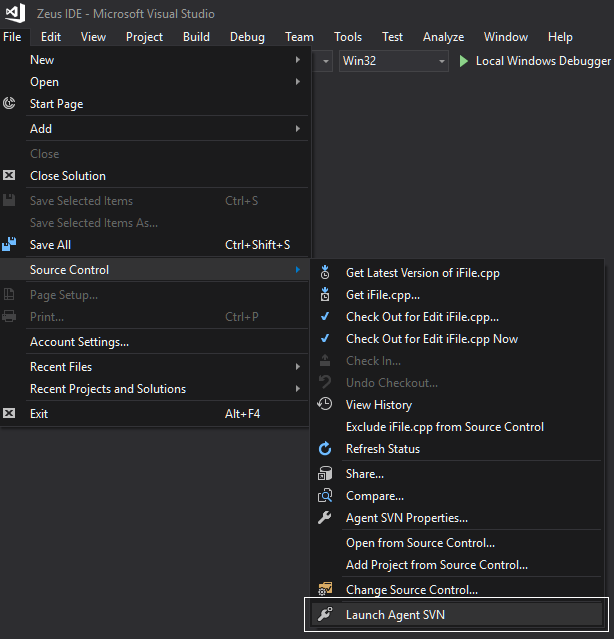Open Agent SVN Properties... entry
This screenshot has width=614, height=639.
457,518
